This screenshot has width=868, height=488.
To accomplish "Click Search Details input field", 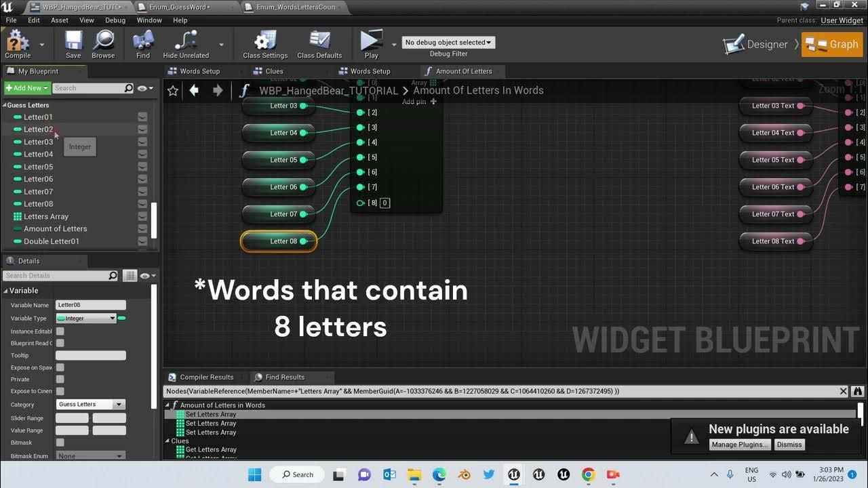I will click(x=56, y=276).
